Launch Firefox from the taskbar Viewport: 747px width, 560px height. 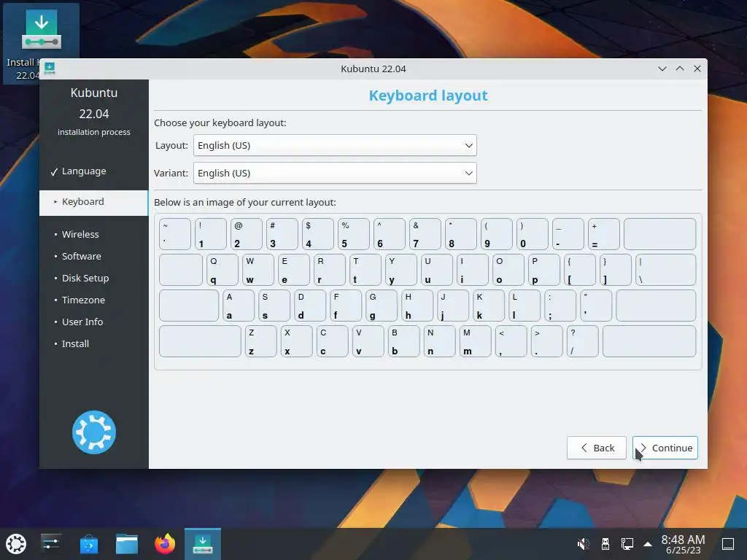tap(165, 544)
